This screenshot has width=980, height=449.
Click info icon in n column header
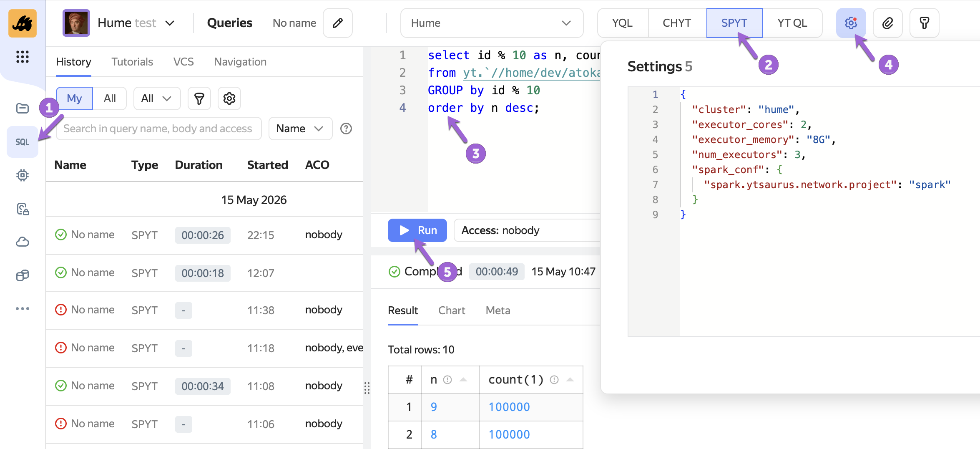tap(447, 380)
